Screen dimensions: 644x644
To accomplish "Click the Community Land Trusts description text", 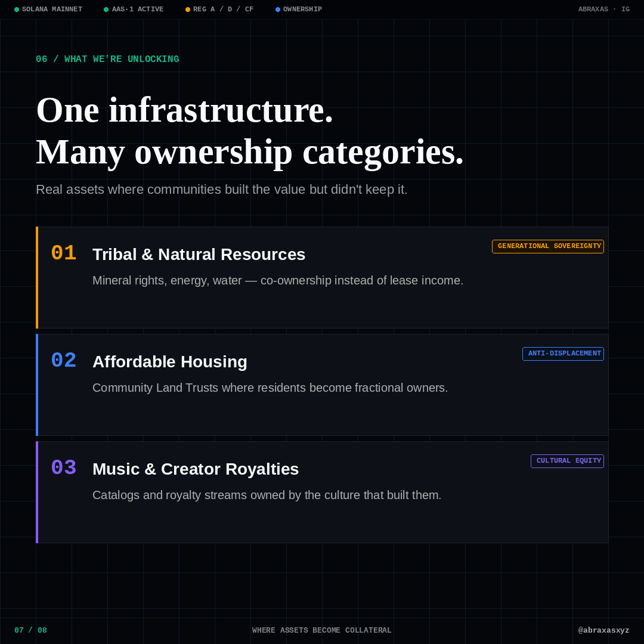I will click(270, 388).
